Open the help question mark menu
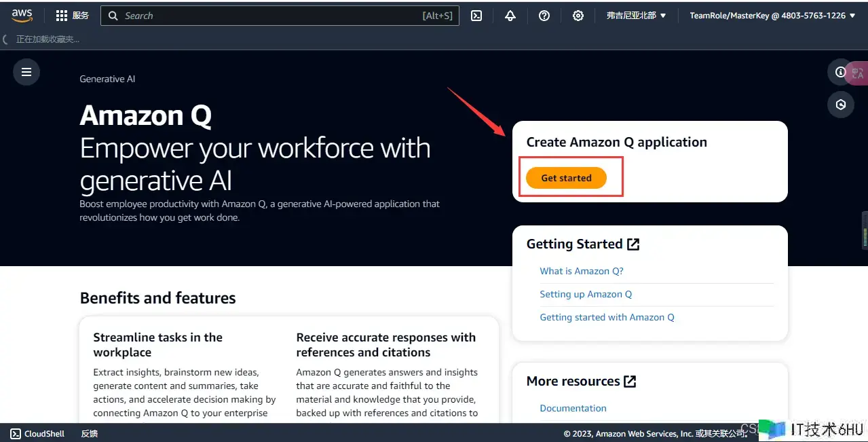Screen dimensions: 868x442 (x=544, y=16)
